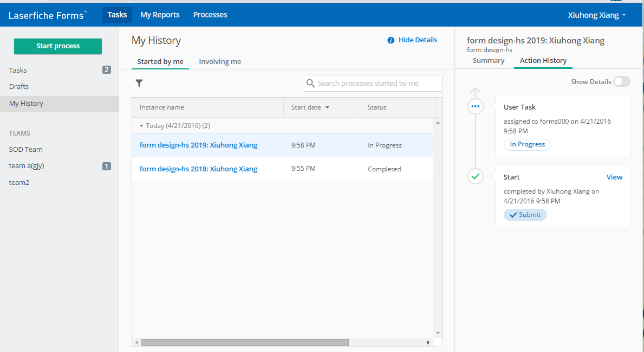This screenshot has width=644, height=352.
Task: Switch to the Started by me tab
Action: [160, 62]
